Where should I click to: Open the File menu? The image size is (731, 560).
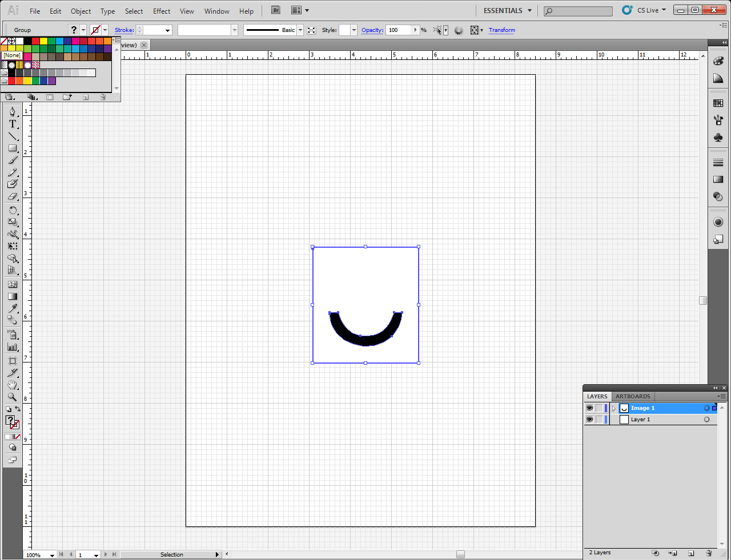coord(35,11)
